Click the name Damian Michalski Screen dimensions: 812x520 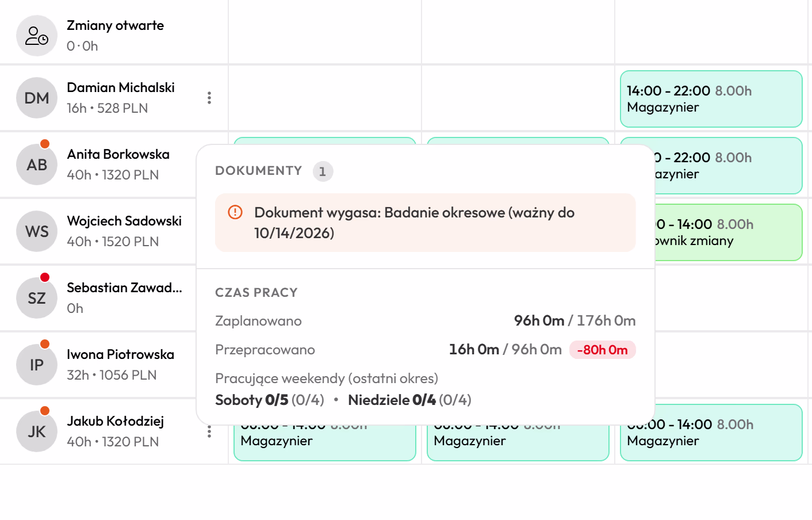(x=121, y=87)
